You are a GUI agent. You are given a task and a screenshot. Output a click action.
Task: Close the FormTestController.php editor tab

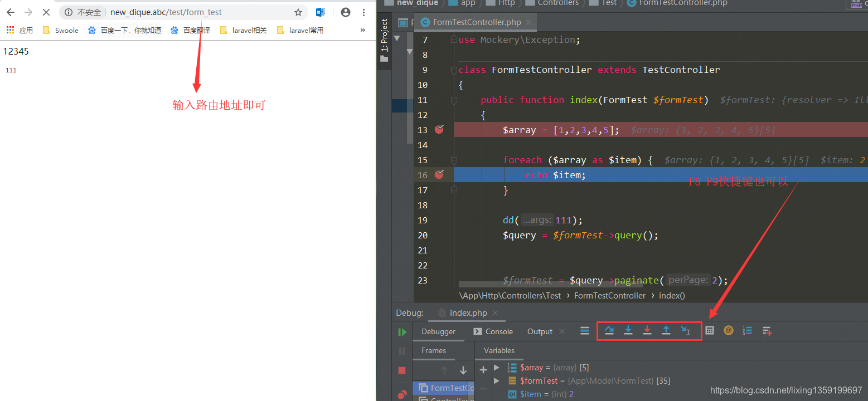529,22
